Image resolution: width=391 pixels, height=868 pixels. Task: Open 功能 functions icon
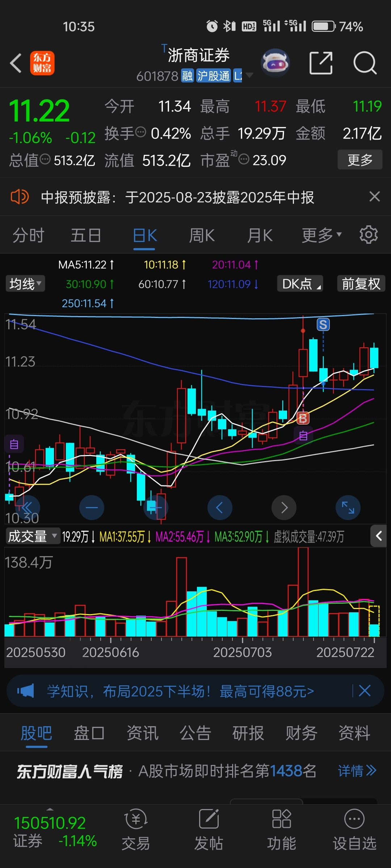click(x=281, y=829)
